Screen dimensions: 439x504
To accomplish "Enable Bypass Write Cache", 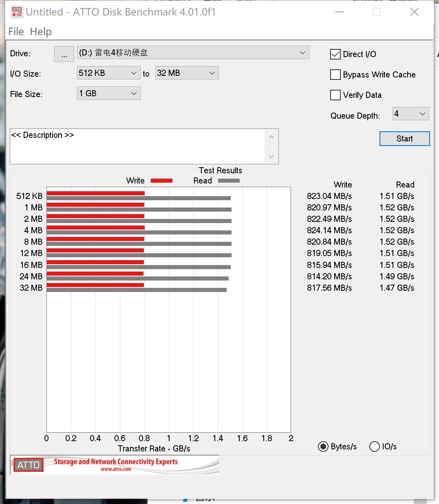I will (x=335, y=75).
